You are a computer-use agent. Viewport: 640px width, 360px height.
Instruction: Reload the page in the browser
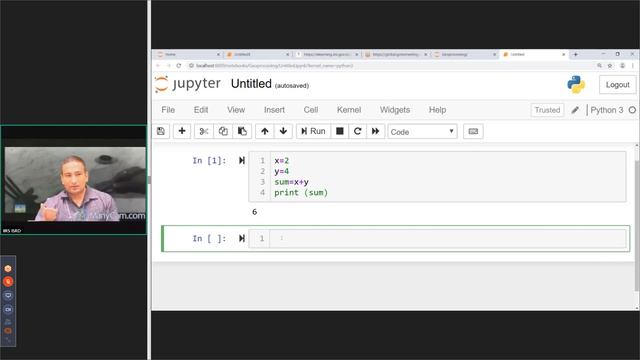tap(178, 65)
